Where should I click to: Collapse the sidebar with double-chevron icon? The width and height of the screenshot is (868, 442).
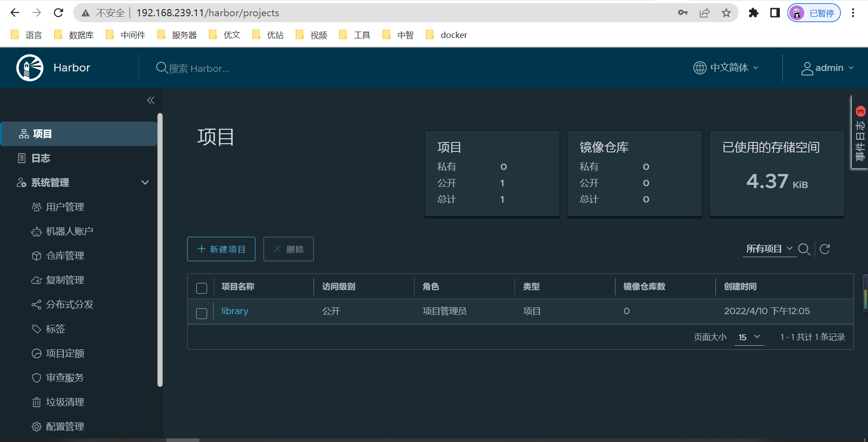151,100
